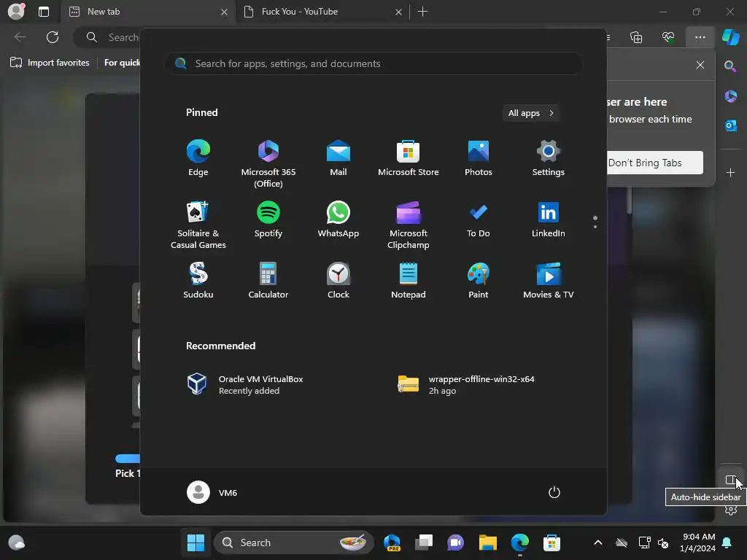This screenshot has width=747, height=560.
Task: Close the YouTube tab in Edge
Action: coord(398,12)
